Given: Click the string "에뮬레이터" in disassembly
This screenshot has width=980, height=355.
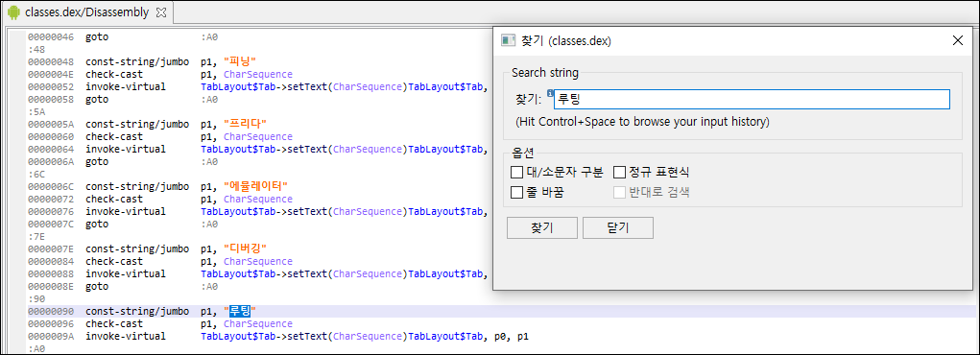Looking at the screenshot, I should [x=255, y=186].
